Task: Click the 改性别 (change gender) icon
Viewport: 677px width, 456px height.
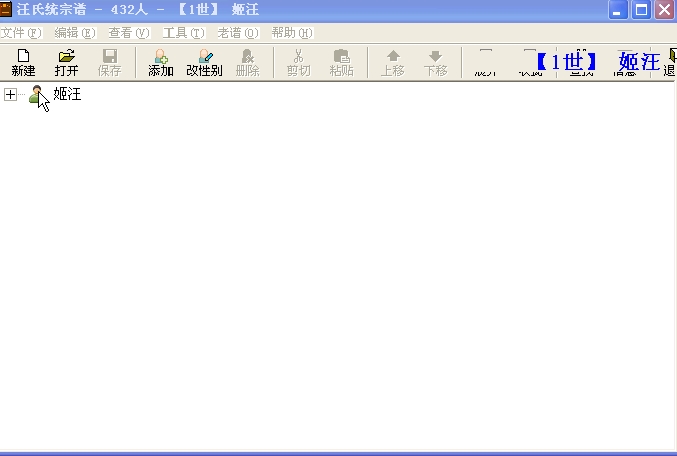Action: pyautogui.click(x=204, y=62)
